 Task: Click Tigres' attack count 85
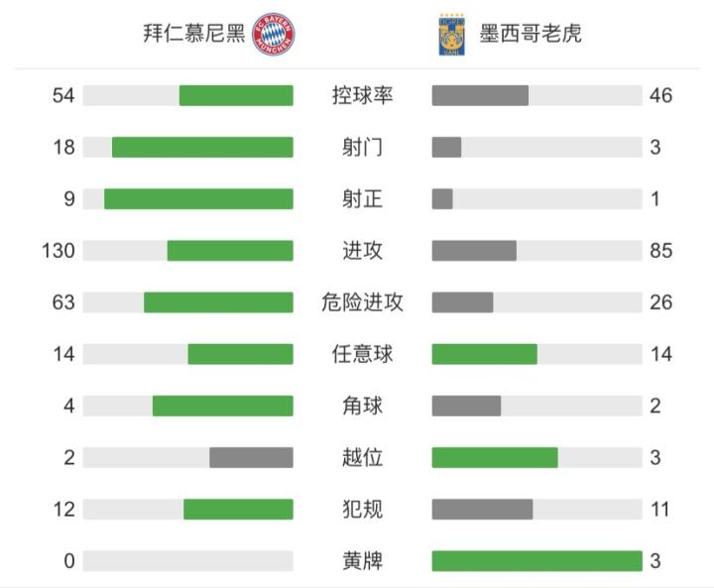pos(660,251)
